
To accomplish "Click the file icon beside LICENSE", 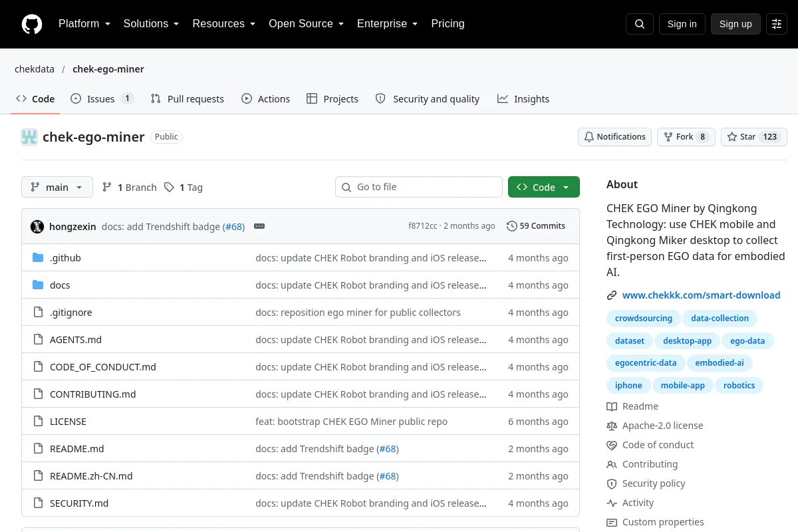I will (38, 422).
